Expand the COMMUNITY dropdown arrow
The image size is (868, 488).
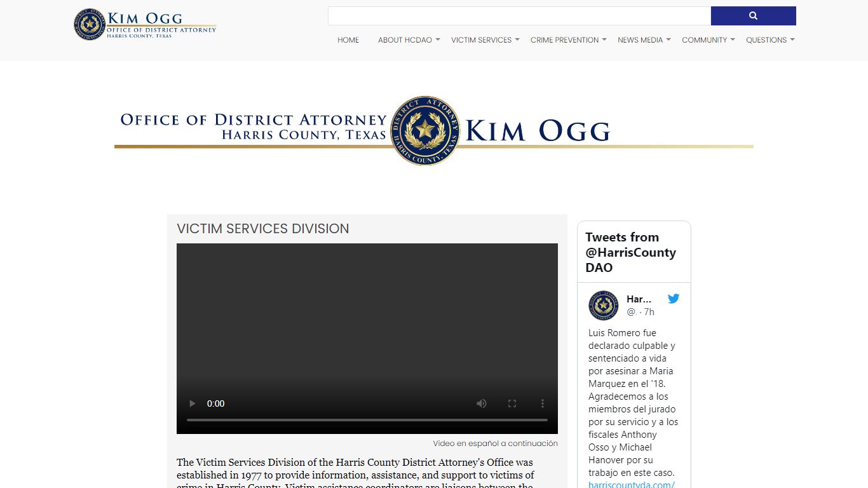(733, 40)
